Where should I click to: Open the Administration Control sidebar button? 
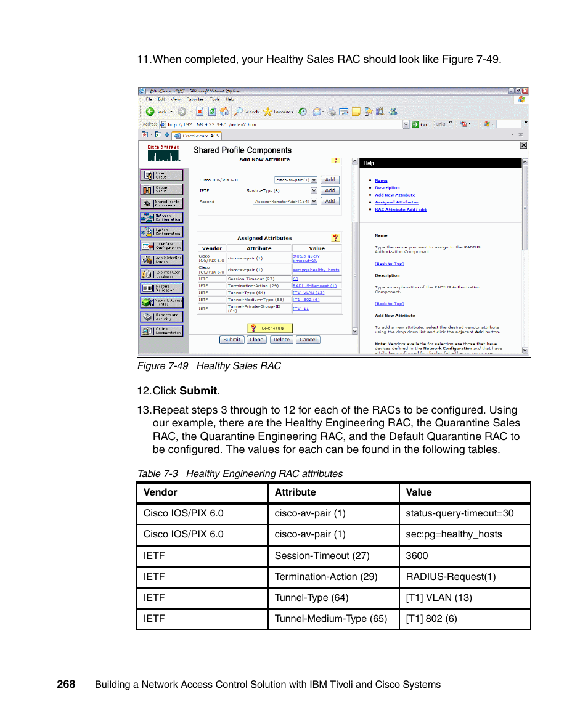pyautogui.click(x=161, y=260)
